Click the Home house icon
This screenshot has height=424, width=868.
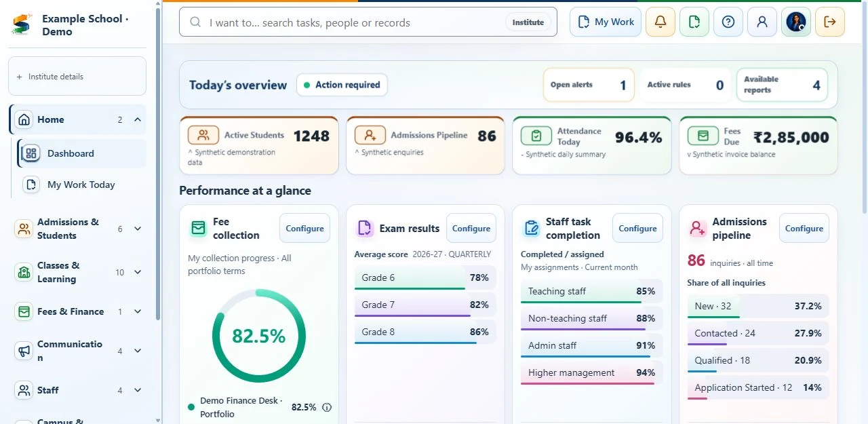pyautogui.click(x=24, y=119)
